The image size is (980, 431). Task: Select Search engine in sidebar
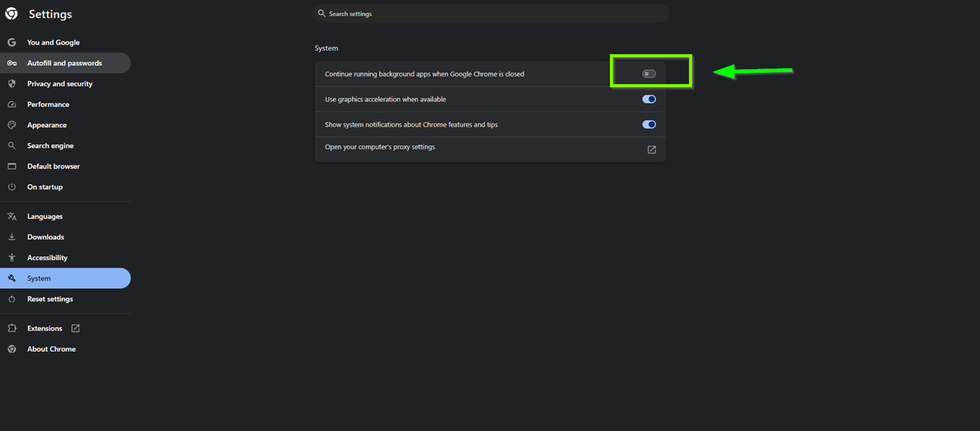pos(65,145)
